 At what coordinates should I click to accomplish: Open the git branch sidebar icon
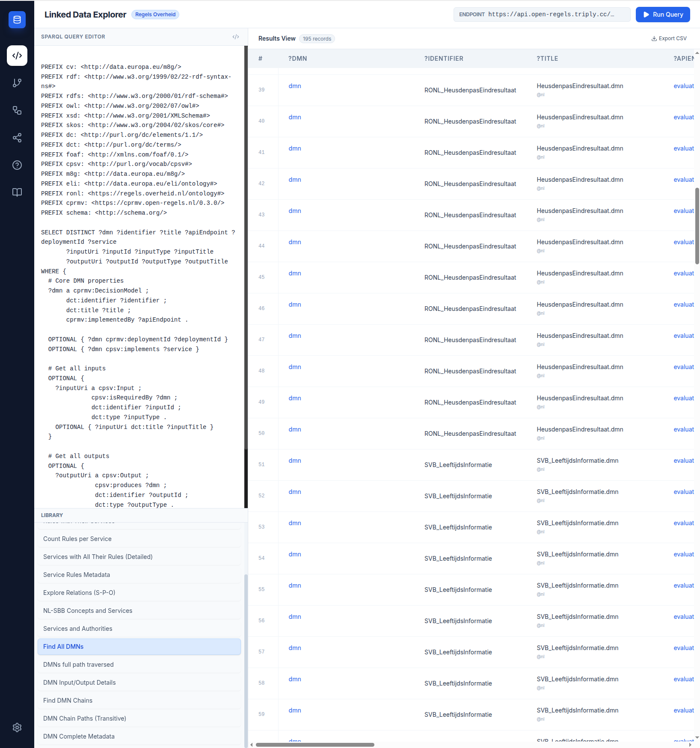click(17, 83)
